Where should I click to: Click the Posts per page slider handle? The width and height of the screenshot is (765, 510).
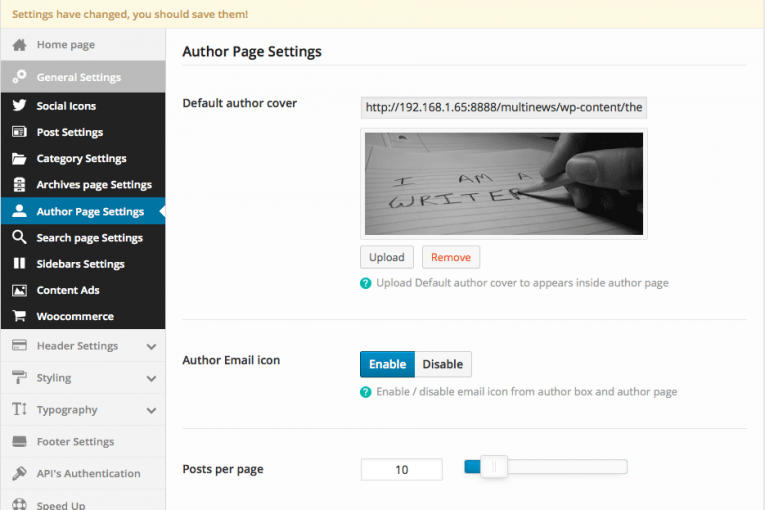pyautogui.click(x=494, y=467)
